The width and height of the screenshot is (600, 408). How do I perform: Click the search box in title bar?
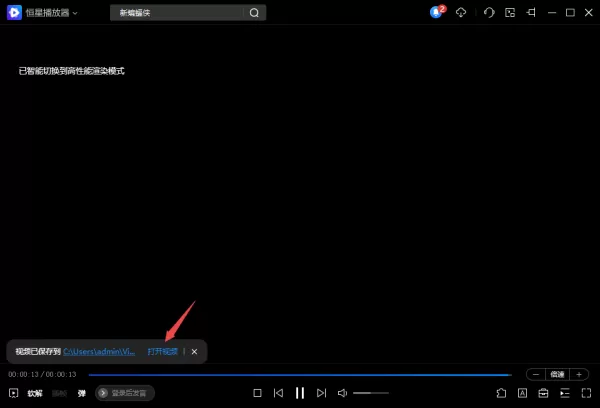pos(188,13)
